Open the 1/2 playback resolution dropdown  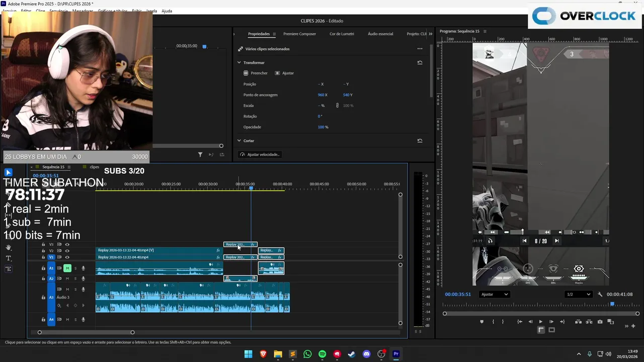point(578,295)
